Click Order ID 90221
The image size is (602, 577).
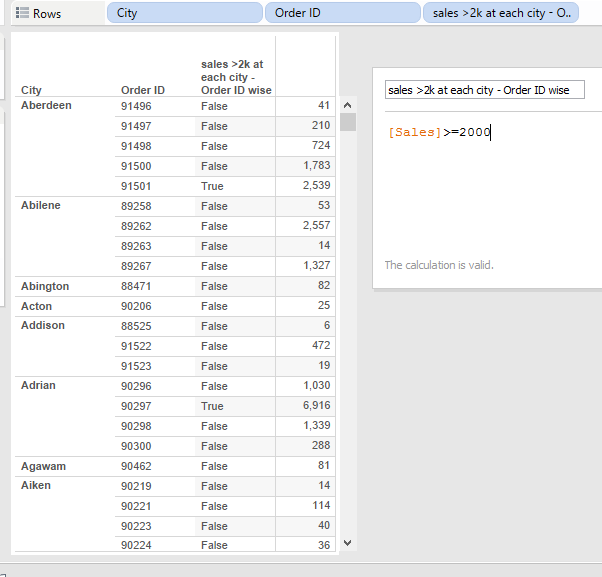pyautogui.click(x=136, y=506)
